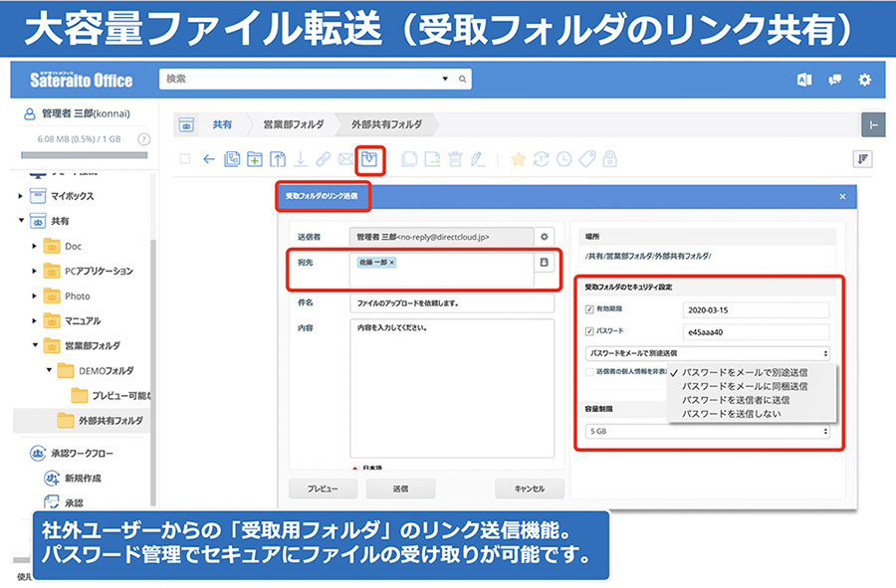This screenshot has height=588, width=896.
Task: Select パスワードをメールに同梱送信 option
Action: [x=744, y=386]
